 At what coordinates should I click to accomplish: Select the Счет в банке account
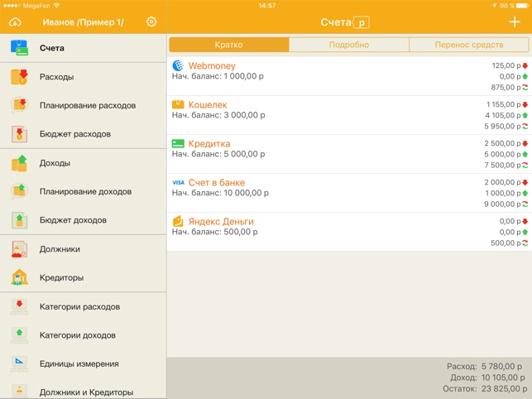click(x=349, y=193)
